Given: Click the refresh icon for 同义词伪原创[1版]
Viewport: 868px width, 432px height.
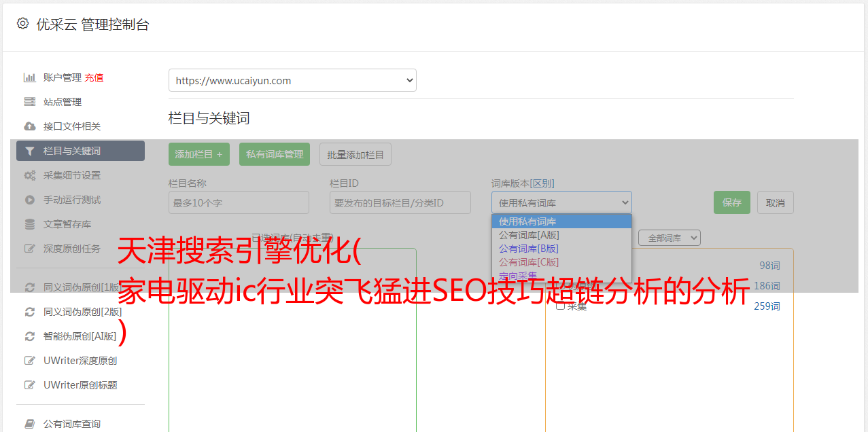Looking at the screenshot, I should coord(30,287).
